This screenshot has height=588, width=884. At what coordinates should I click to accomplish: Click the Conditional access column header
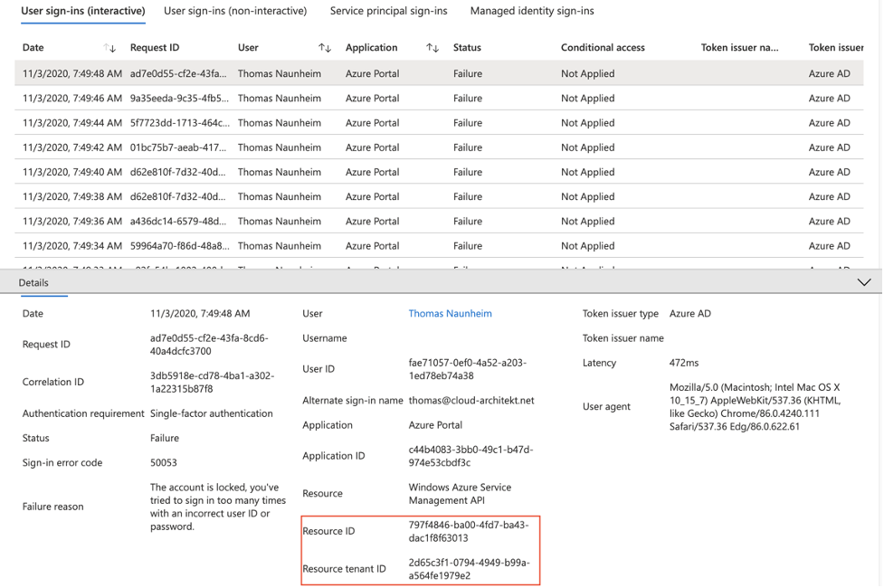[x=603, y=48]
